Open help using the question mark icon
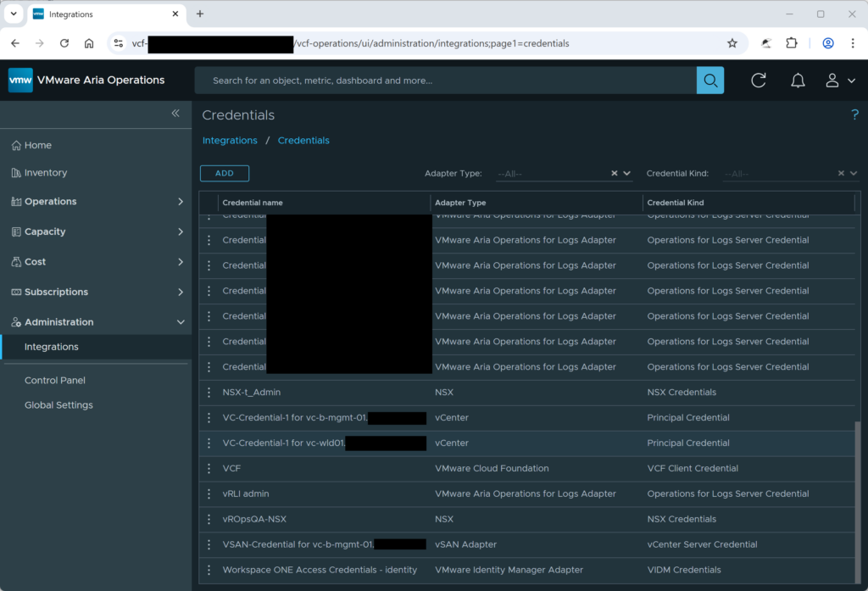 (x=854, y=114)
